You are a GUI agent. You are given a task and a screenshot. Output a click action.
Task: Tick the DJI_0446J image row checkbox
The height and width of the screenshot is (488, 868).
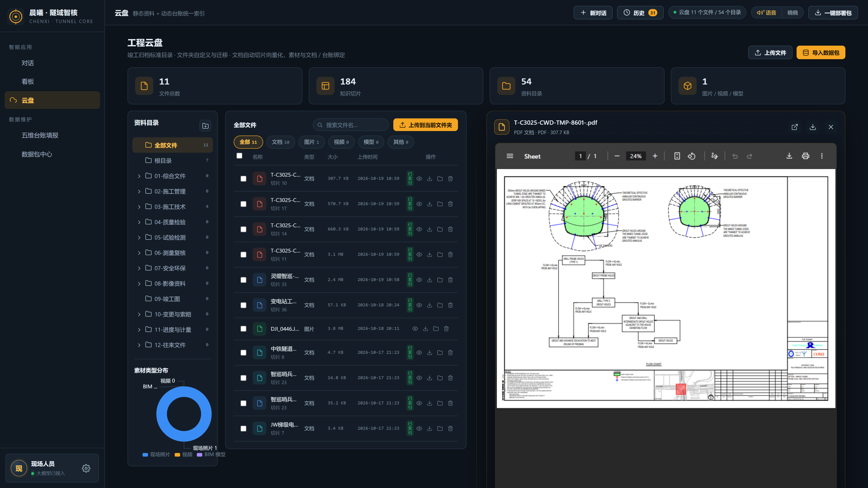tap(243, 329)
